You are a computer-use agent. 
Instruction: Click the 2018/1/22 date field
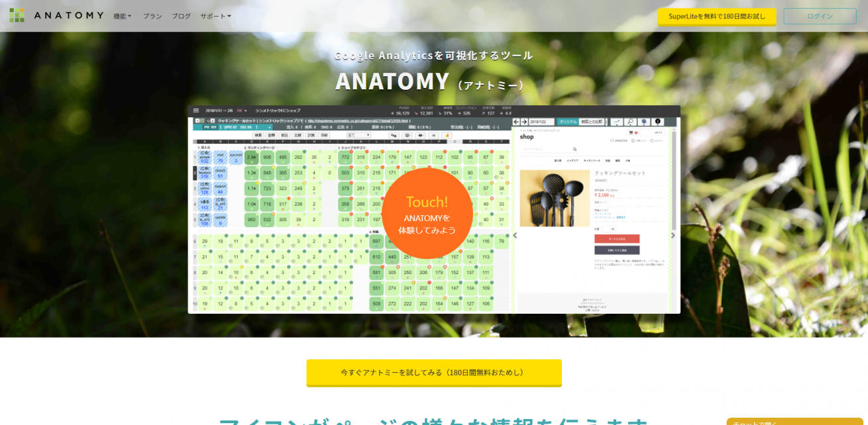(541, 122)
